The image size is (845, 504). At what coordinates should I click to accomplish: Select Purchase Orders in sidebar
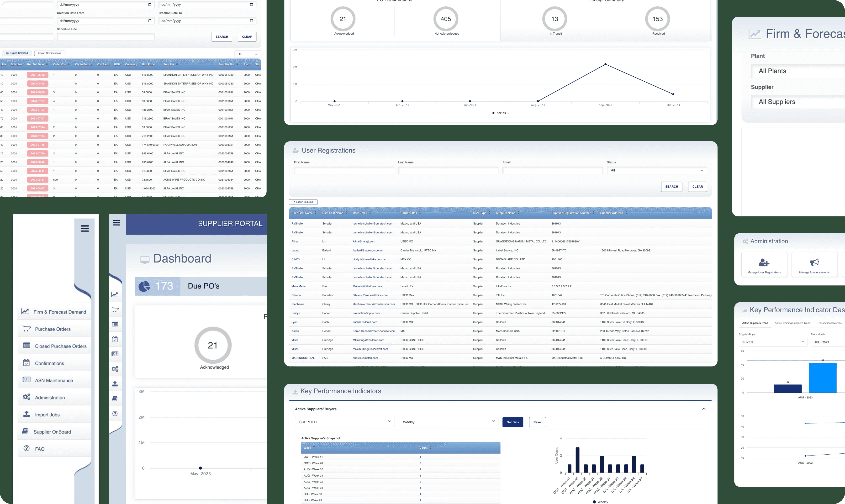click(53, 329)
